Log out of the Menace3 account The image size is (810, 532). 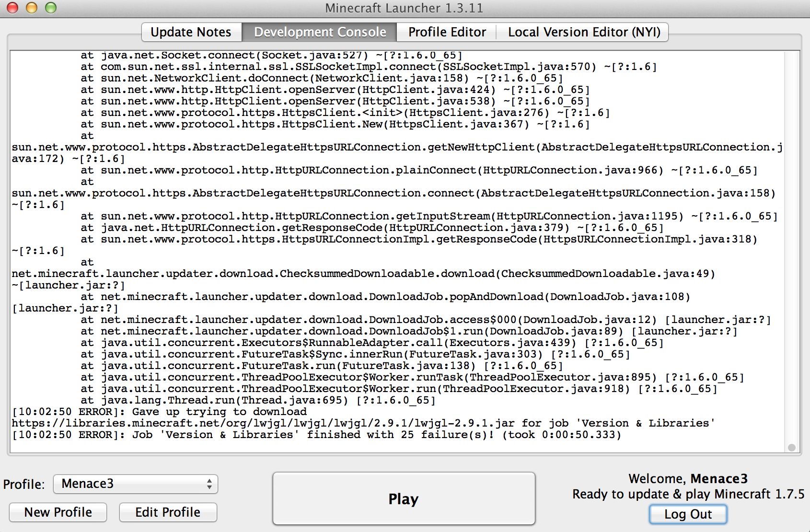click(x=688, y=514)
